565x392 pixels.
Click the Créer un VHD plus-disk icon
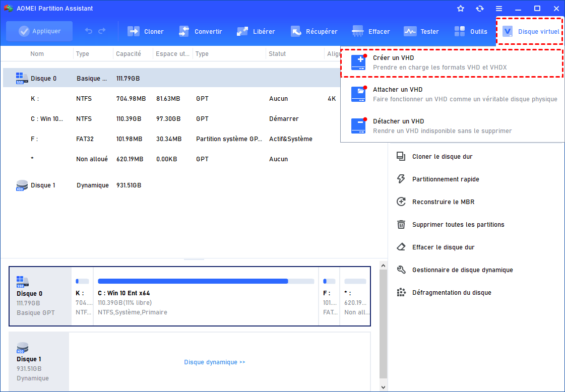point(359,62)
